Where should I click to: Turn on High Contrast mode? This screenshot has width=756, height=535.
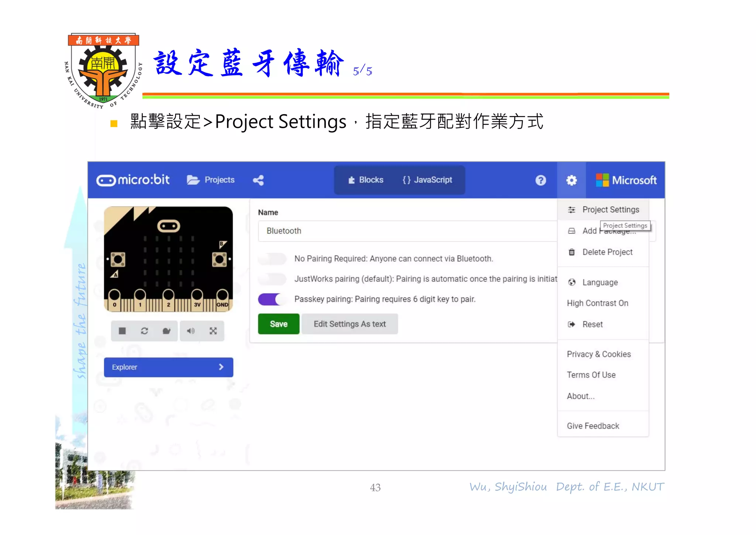[603, 303]
